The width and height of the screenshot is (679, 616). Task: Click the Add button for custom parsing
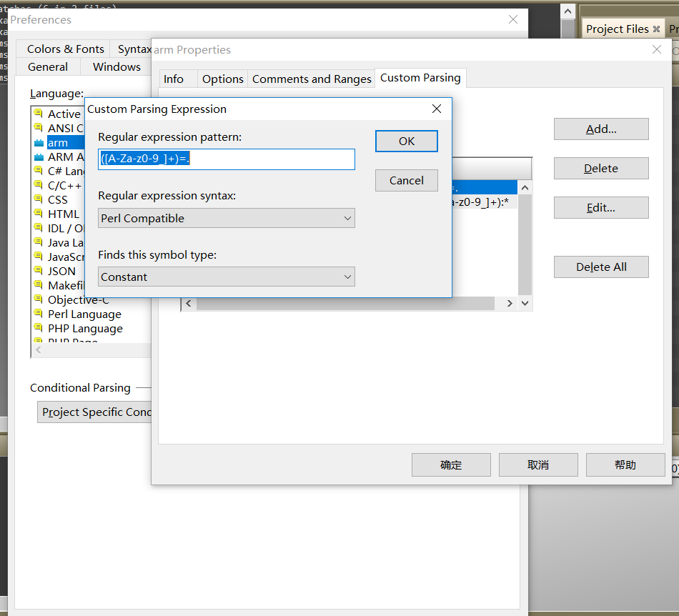[601, 129]
